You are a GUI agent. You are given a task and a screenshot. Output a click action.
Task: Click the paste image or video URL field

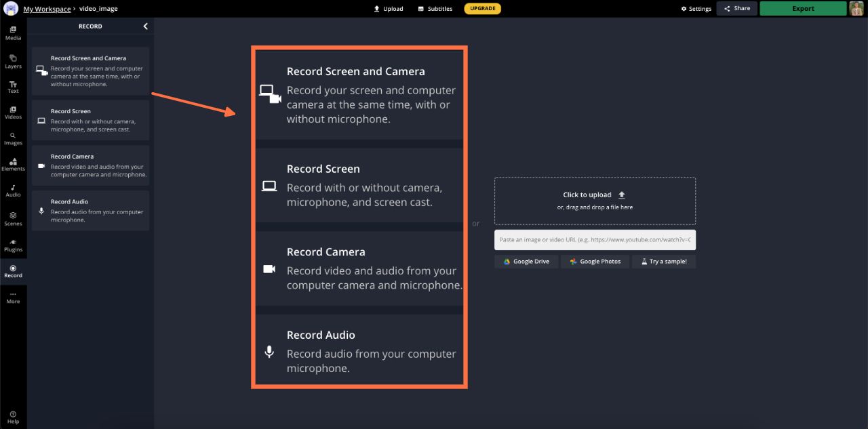594,240
